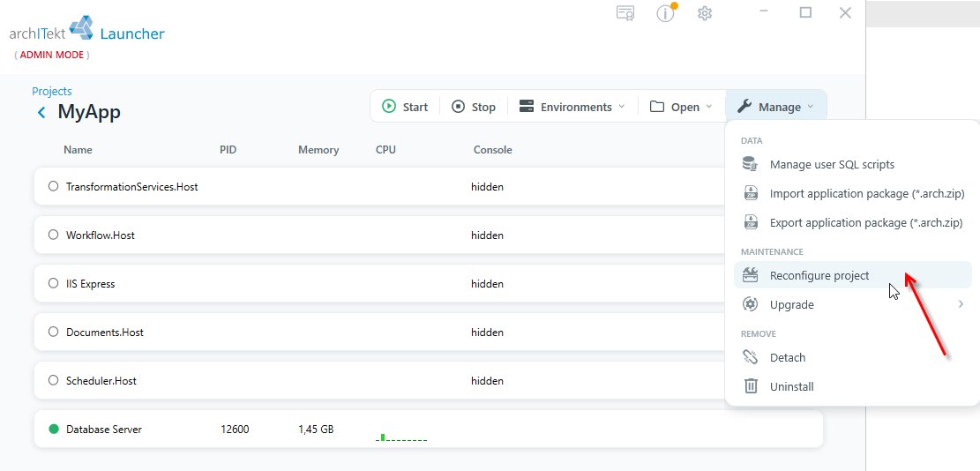Click the Reconfigure project toolbox icon
Screen dimensions: 980x471
(x=750, y=275)
